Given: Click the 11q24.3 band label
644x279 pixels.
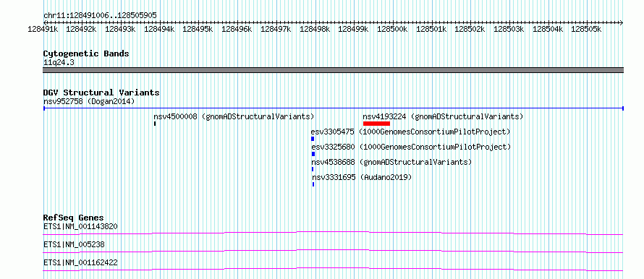Looking at the screenshot, I should (59, 63).
